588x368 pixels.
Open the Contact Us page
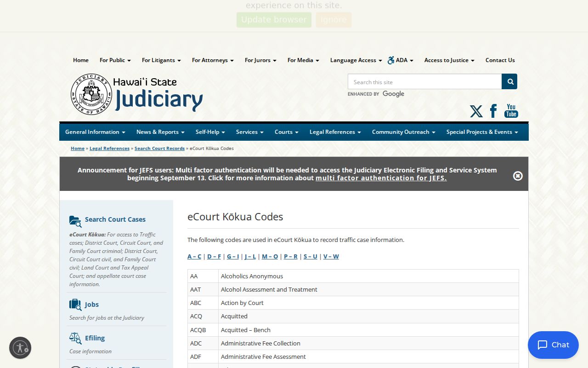click(500, 60)
